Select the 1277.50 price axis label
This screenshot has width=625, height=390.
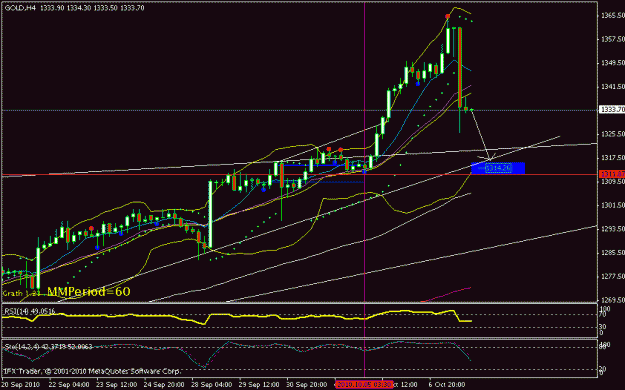[613, 276]
